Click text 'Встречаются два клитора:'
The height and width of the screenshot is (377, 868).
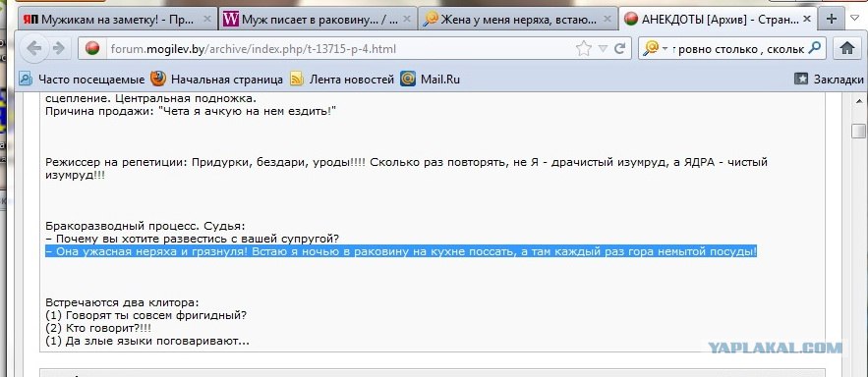122,303
